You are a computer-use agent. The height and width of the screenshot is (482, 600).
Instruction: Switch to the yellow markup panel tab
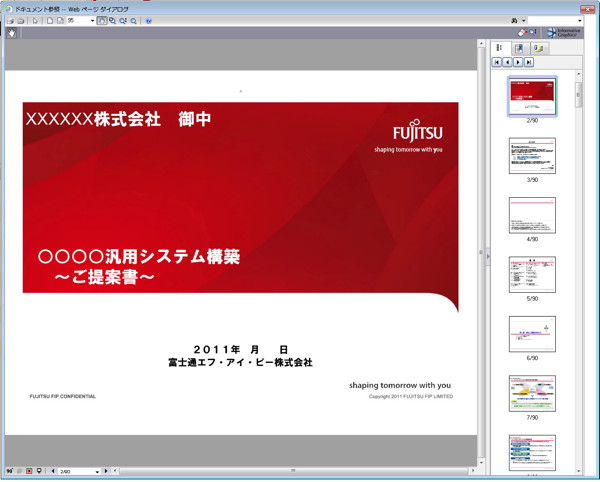539,48
